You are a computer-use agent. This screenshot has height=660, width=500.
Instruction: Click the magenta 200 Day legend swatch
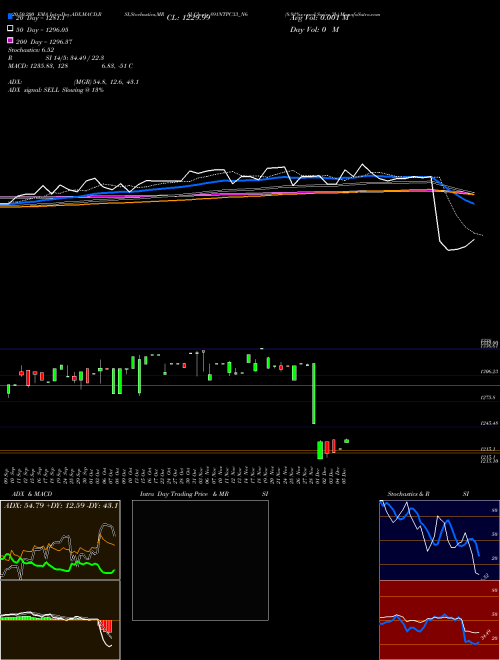10,41
